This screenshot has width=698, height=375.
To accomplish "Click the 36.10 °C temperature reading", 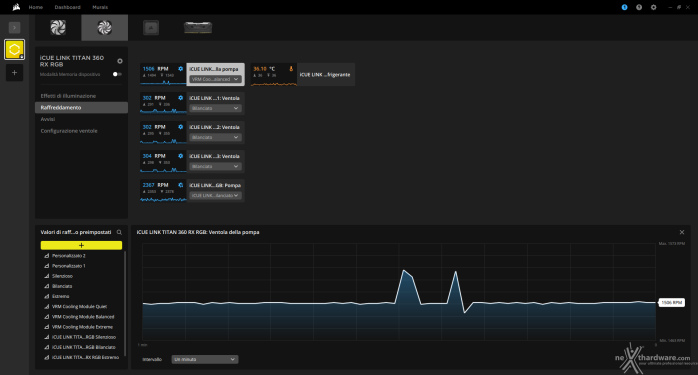I will [x=264, y=69].
